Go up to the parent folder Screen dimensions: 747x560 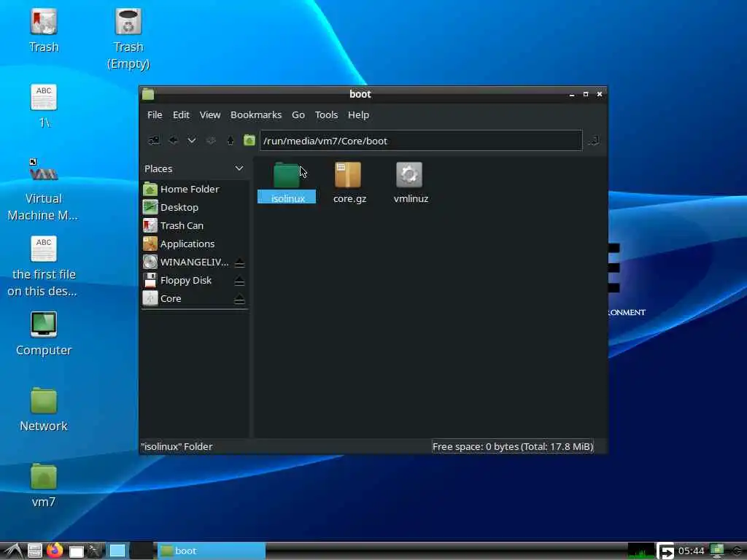[231, 141]
